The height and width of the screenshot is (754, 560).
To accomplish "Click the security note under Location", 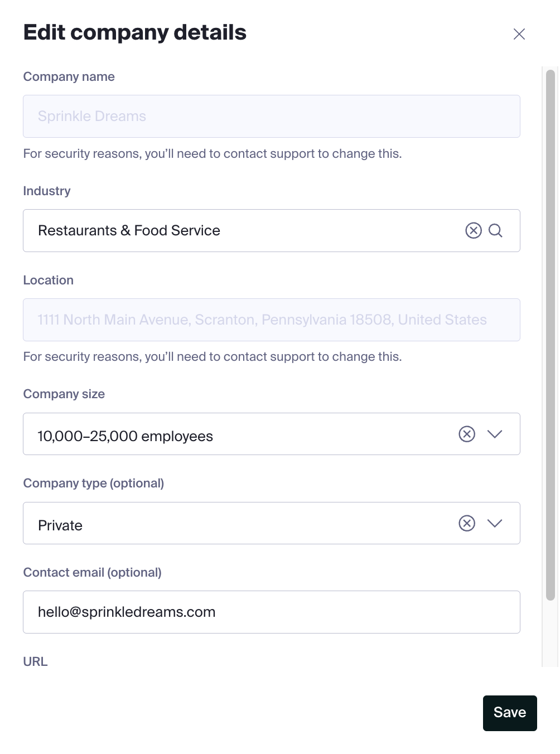I will pyautogui.click(x=213, y=356).
